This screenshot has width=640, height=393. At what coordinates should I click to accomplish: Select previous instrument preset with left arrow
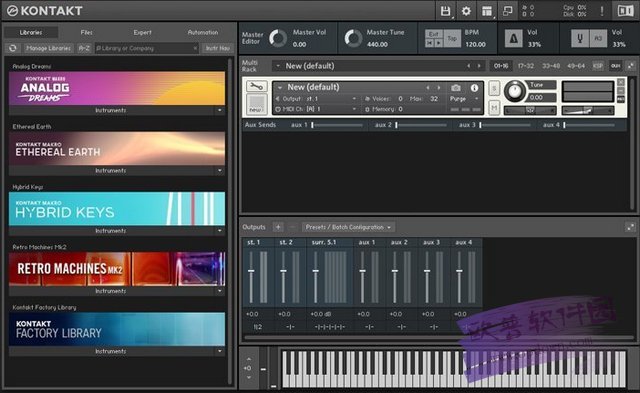pos(428,87)
